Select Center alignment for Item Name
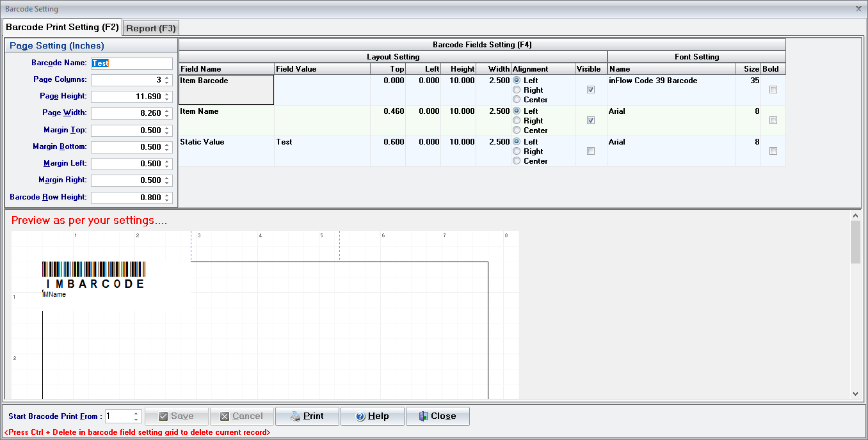 coord(517,130)
